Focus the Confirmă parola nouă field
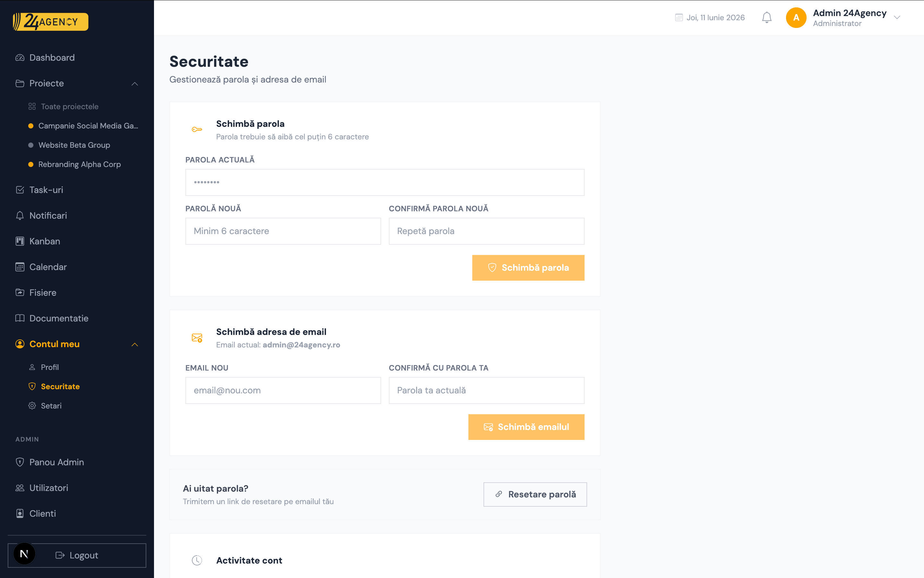This screenshot has width=924, height=578. [x=486, y=231]
